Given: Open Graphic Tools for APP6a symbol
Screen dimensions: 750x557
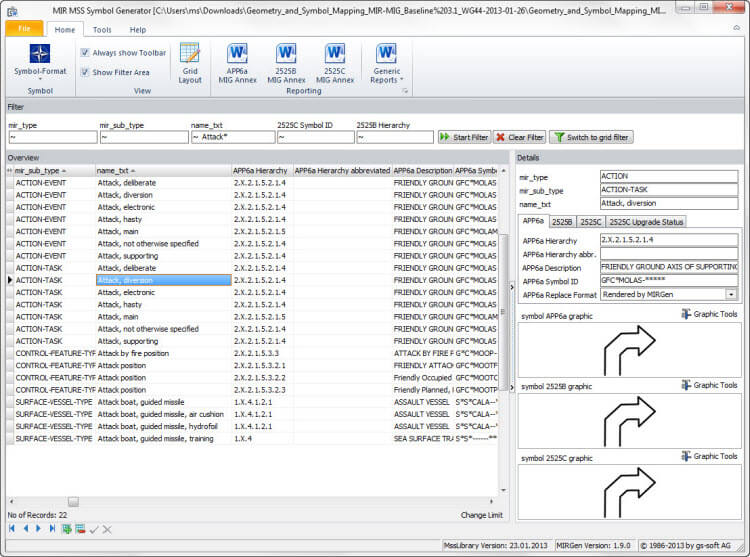Looking at the screenshot, I should click(x=709, y=314).
